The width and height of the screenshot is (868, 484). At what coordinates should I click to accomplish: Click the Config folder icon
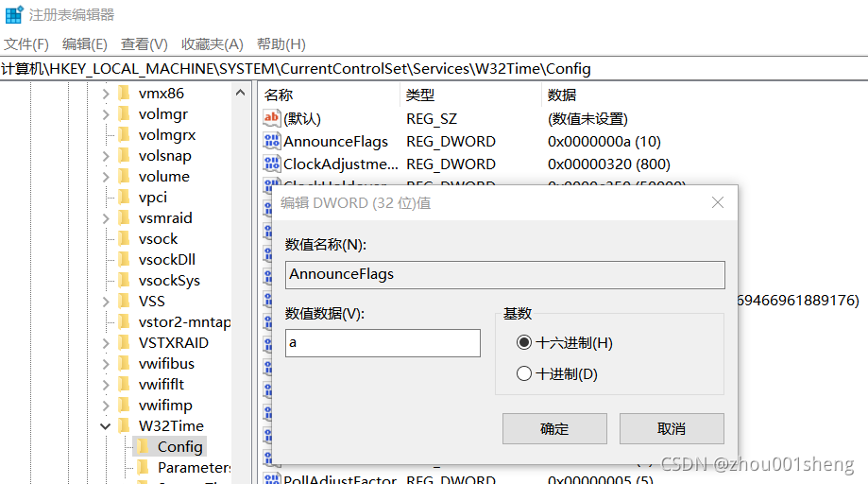(144, 446)
